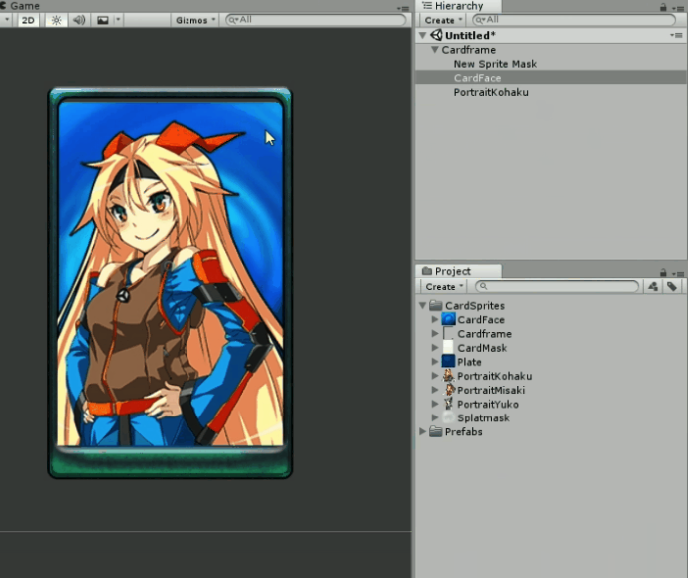Expand Cardframe asset in Project
688x578 pixels.
coord(435,333)
